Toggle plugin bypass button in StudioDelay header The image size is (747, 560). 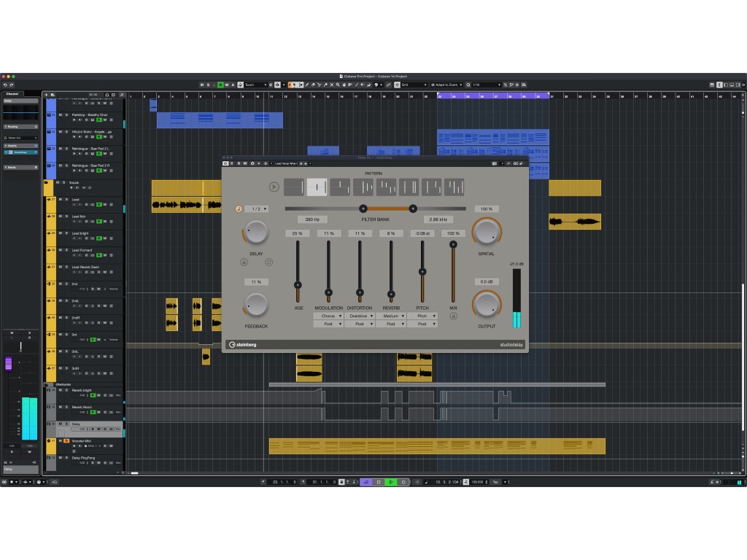coord(226,163)
